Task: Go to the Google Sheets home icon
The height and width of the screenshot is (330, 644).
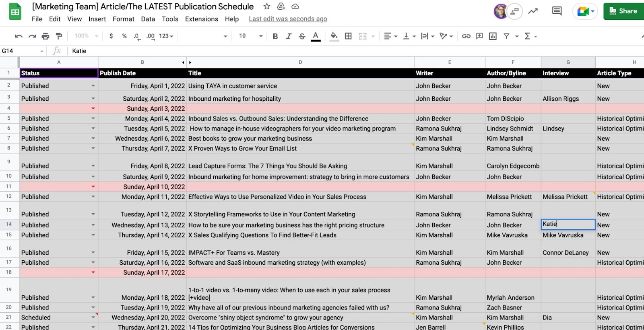Action: click(15, 12)
